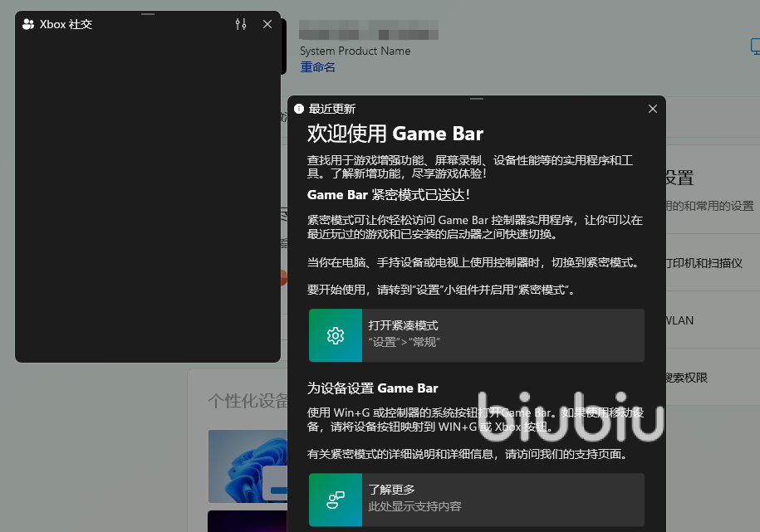The height and width of the screenshot is (532, 760).
Task: Click the drag handle atop Xbox 社交 widget
Action: [x=148, y=14]
